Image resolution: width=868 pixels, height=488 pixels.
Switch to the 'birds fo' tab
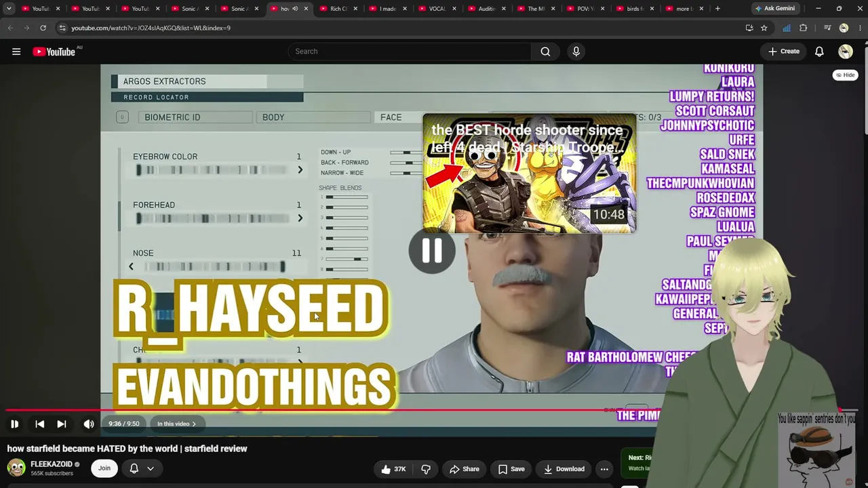point(635,9)
